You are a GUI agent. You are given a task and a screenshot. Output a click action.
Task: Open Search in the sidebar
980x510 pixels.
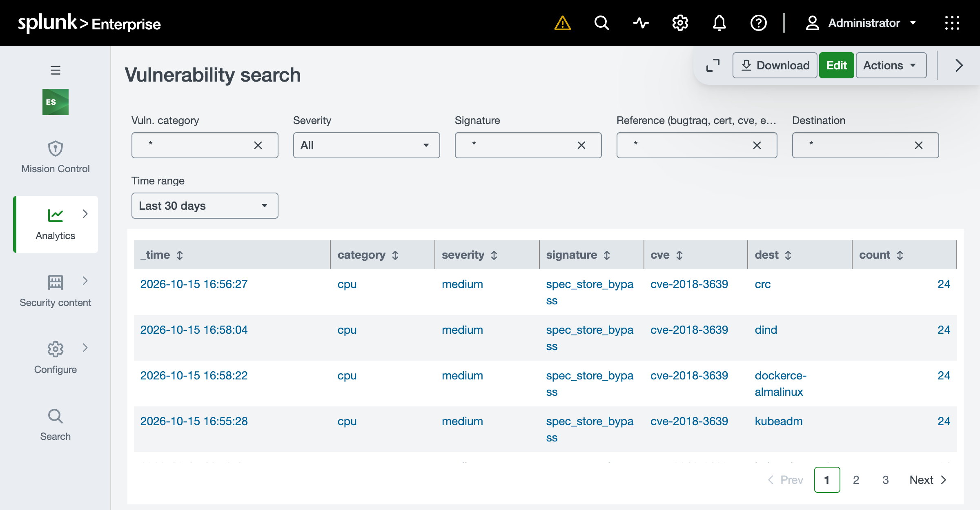pos(56,425)
